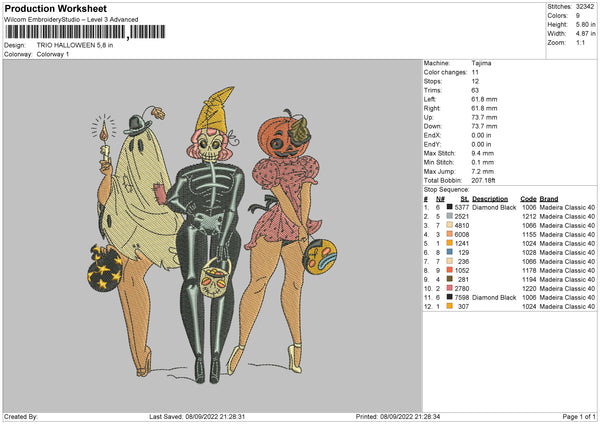
Task: Click the 'EndY:' label
Action: (432, 144)
